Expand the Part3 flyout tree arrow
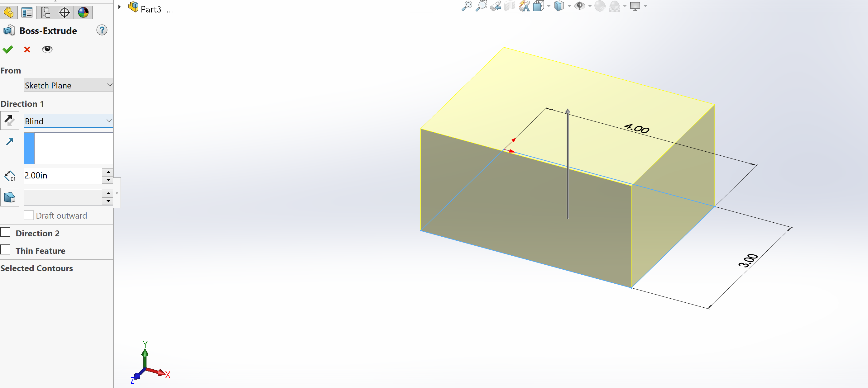868x388 pixels. click(x=119, y=7)
